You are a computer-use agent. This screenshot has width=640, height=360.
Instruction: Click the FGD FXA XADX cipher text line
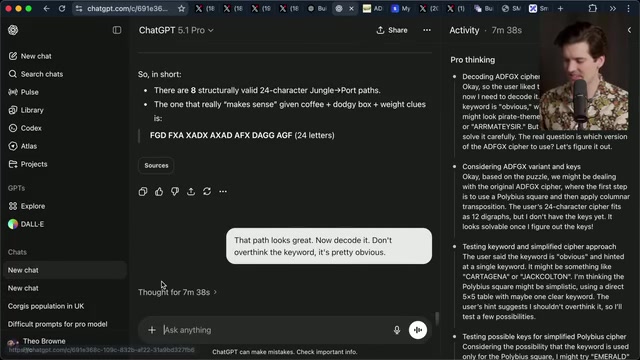click(242, 135)
